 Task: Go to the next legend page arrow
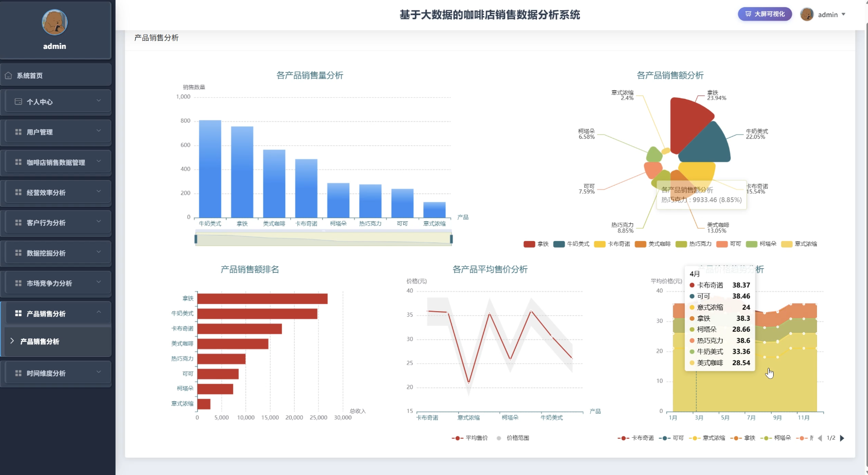point(842,438)
